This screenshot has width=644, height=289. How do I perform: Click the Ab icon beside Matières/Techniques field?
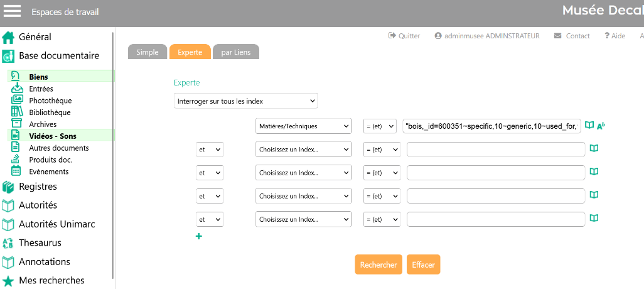(x=601, y=126)
